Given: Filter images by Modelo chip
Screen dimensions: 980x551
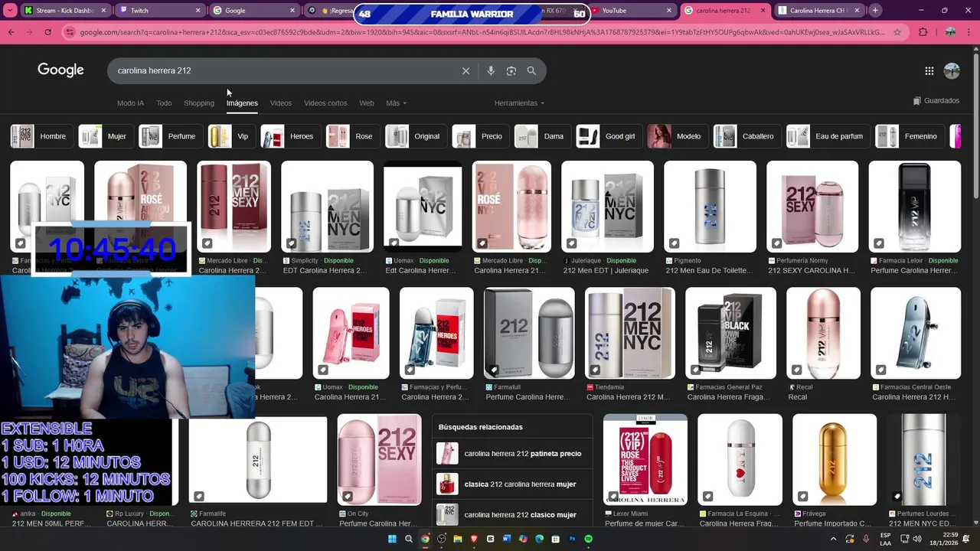Looking at the screenshot, I should [x=678, y=136].
